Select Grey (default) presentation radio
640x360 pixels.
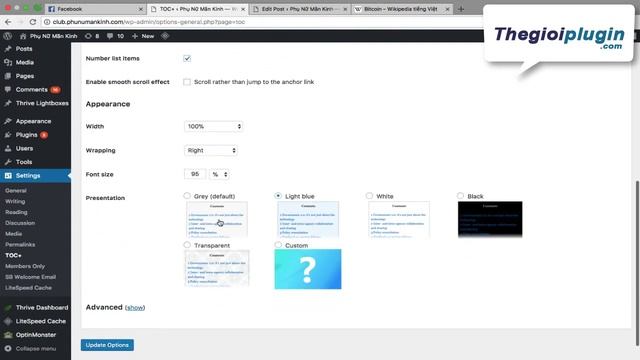(187, 196)
